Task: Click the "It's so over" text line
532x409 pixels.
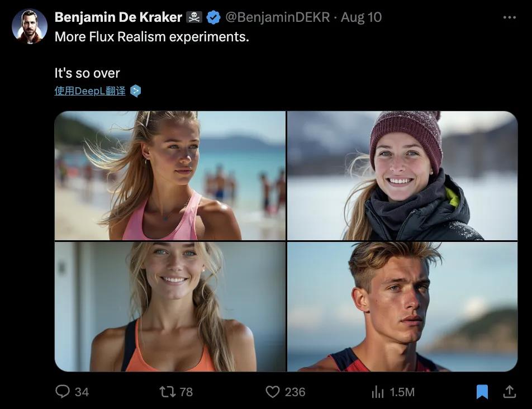Action: tap(87, 73)
